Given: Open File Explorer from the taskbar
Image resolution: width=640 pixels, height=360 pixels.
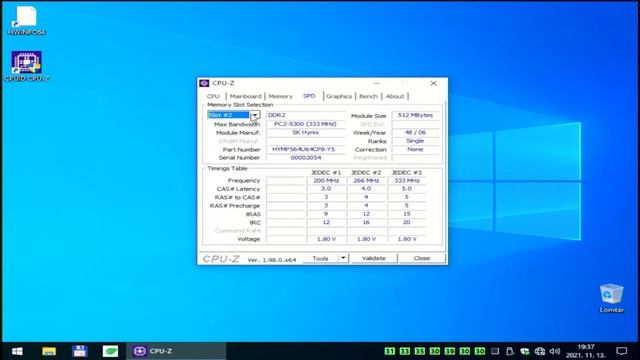Looking at the screenshot, I should [49, 351].
